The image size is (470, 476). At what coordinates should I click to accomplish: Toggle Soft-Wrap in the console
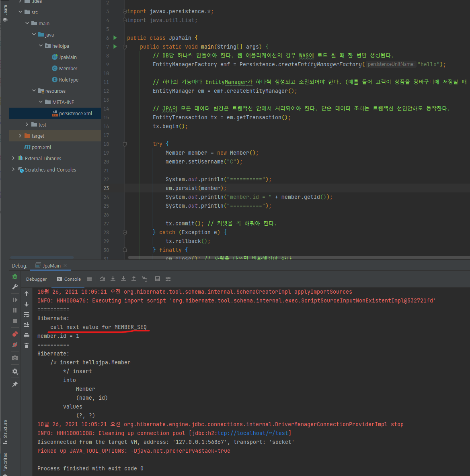(27, 315)
